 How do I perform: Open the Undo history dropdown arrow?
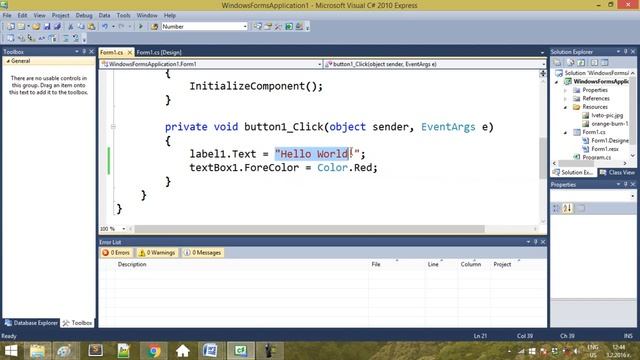pos(113,27)
